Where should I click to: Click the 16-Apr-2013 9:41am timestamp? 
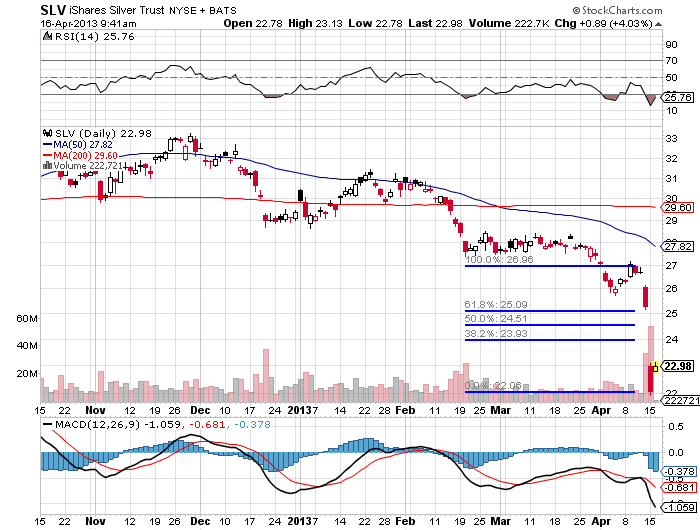88,24
